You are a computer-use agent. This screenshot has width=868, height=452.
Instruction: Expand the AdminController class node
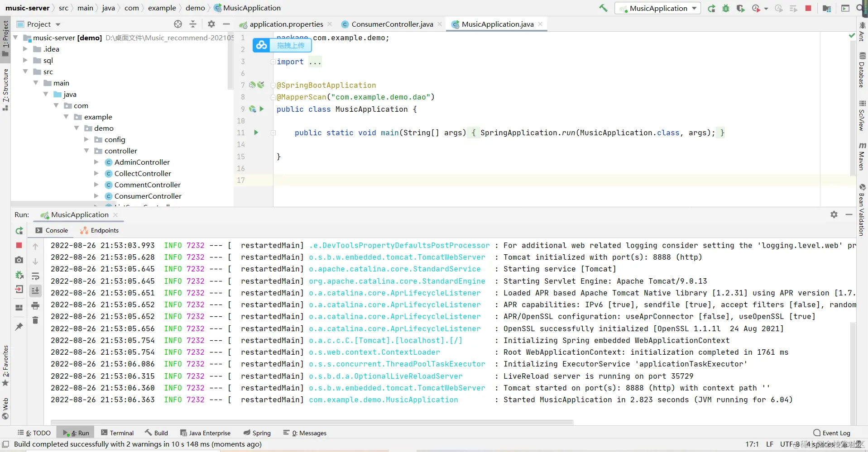(x=96, y=162)
